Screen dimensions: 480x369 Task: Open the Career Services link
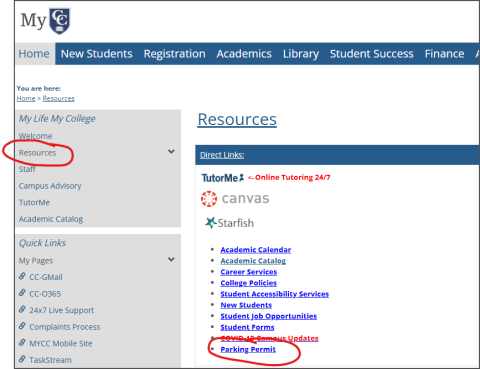tap(249, 272)
